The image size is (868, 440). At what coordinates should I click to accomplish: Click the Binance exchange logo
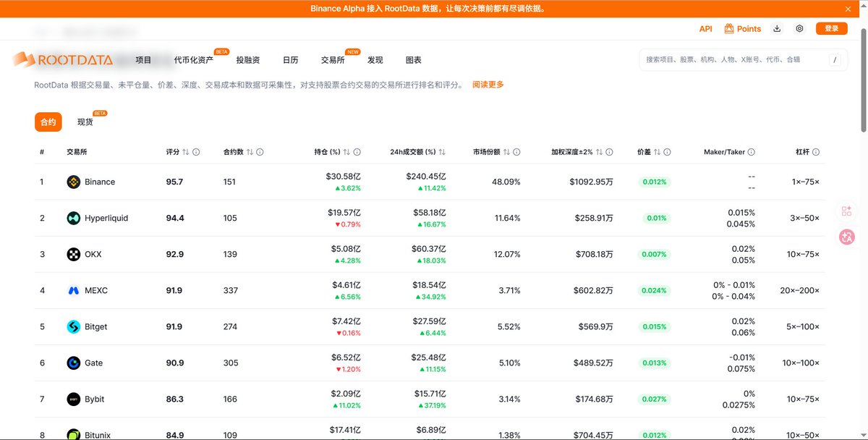(x=73, y=182)
